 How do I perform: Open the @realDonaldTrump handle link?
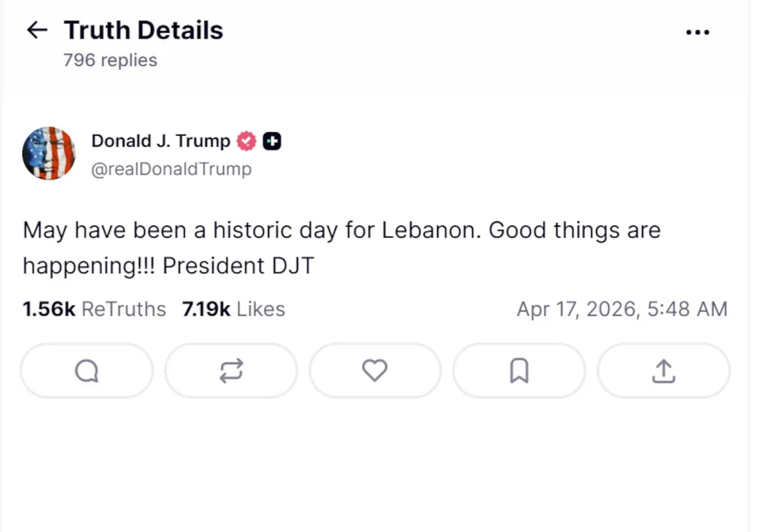(172, 168)
